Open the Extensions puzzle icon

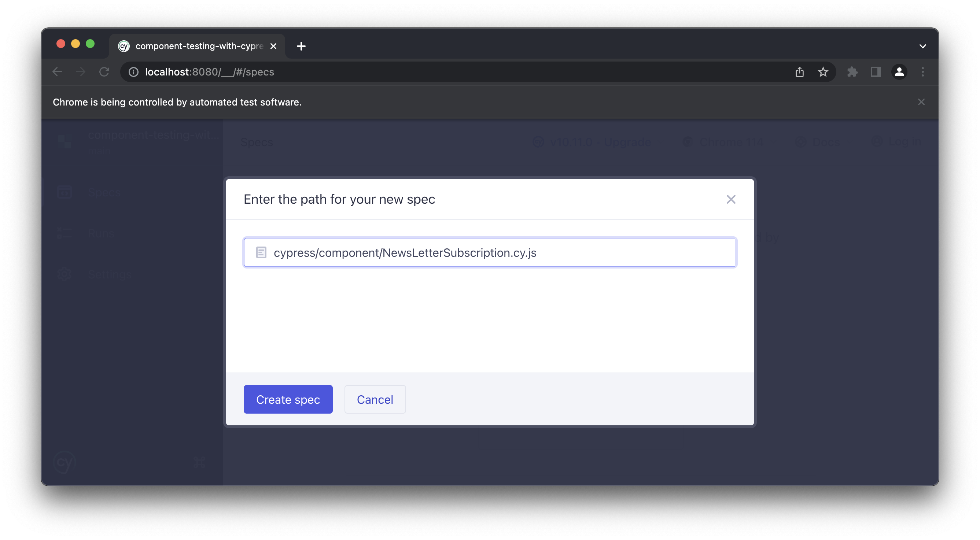[852, 72]
